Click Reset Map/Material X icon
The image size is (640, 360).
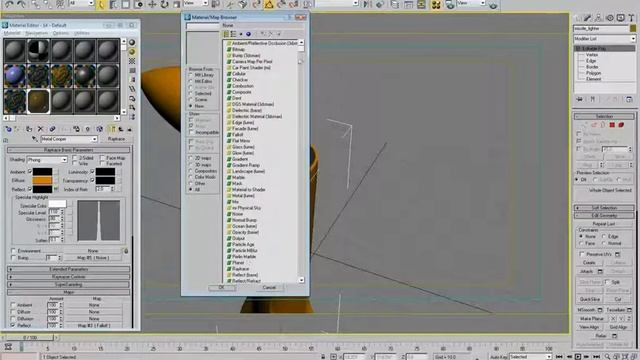[x=40, y=129]
